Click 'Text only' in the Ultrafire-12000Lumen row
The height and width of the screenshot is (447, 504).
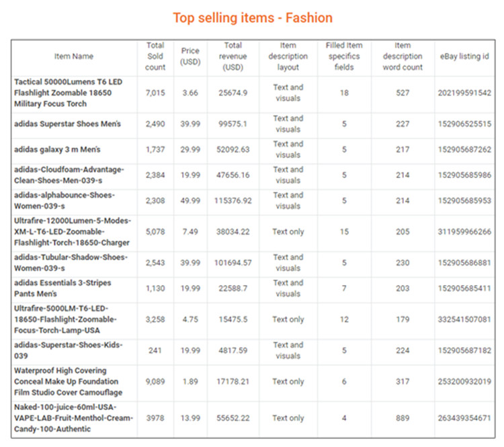[288, 232]
